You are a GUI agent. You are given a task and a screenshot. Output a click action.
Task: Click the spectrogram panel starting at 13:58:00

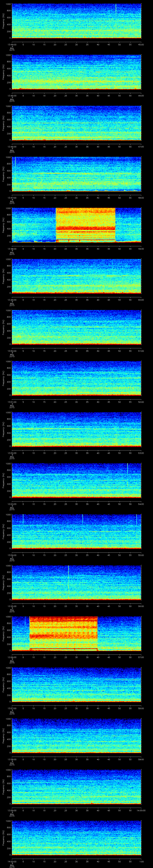(76, 736)
